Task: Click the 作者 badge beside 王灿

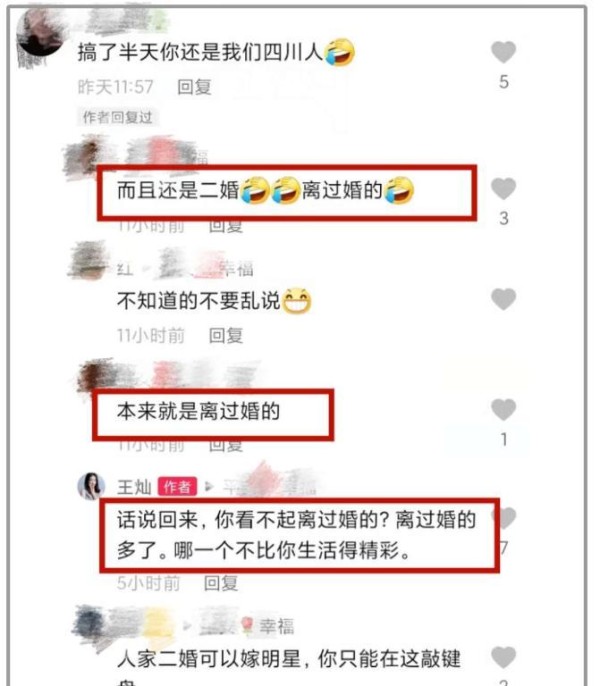Action: [x=177, y=486]
